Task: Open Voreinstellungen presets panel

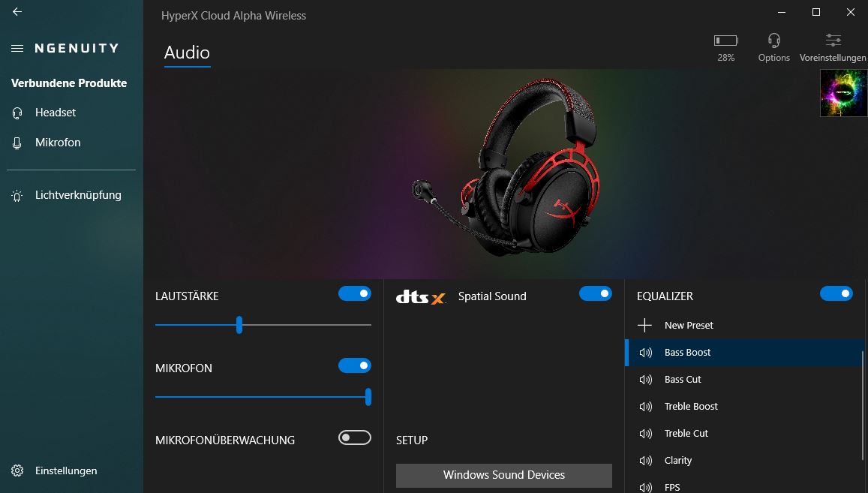Action: pyautogui.click(x=833, y=41)
